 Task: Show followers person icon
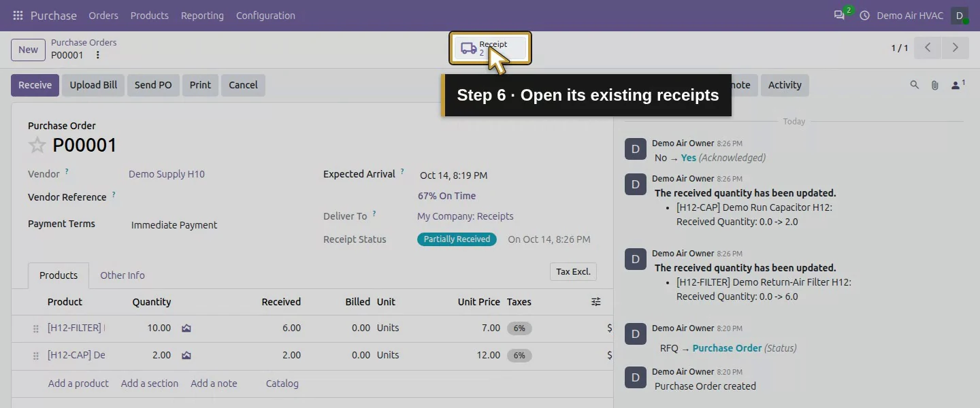[958, 85]
